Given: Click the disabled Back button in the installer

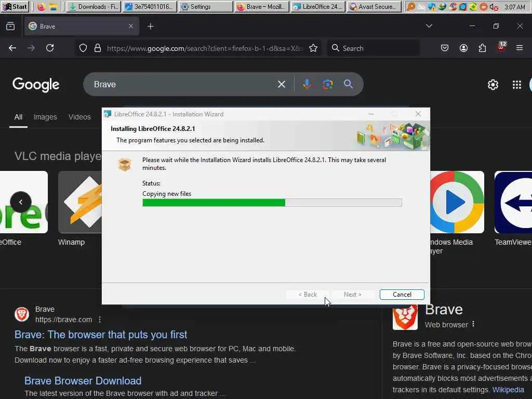Looking at the screenshot, I should pos(308,295).
